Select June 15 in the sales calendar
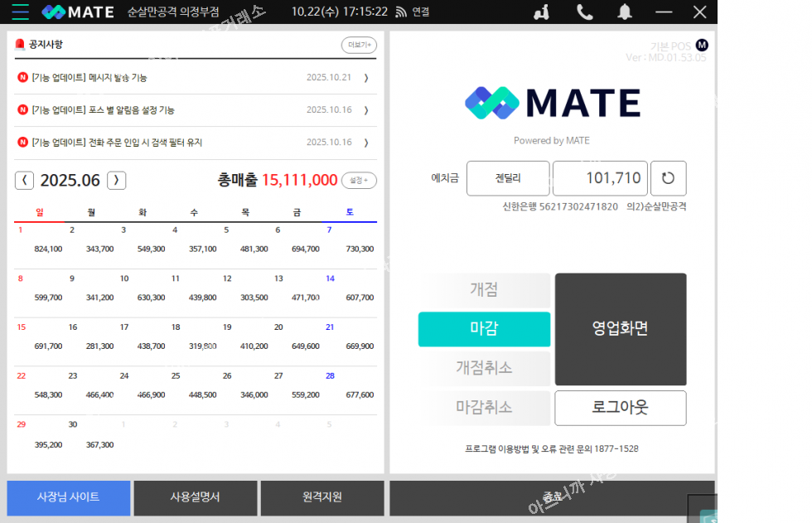 [39, 337]
